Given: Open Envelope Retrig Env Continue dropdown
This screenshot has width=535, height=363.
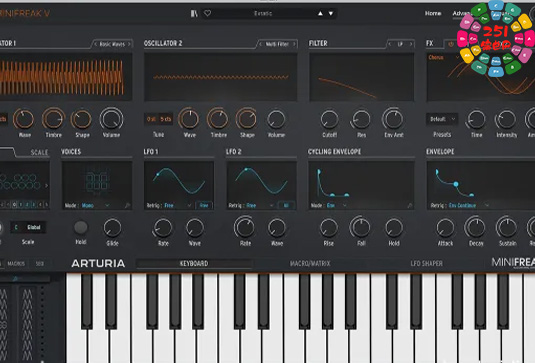Looking at the screenshot, I should click(x=468, y=205).
